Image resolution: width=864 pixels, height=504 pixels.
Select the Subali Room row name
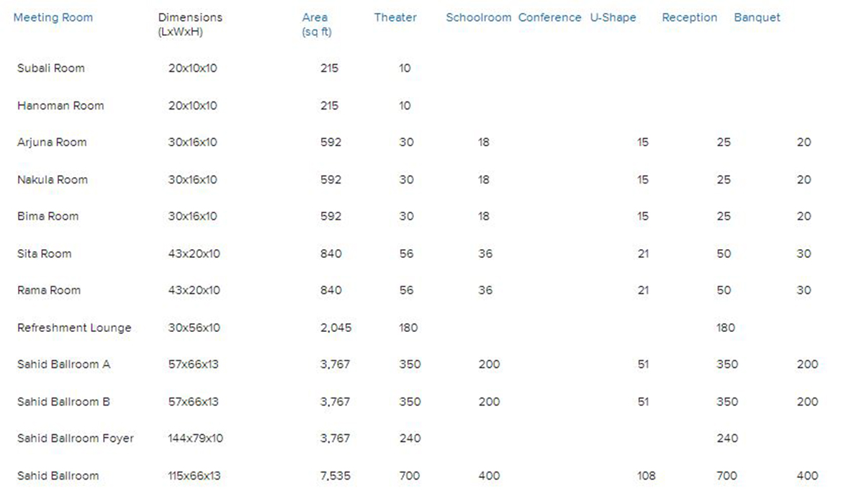tap(51, 68)
